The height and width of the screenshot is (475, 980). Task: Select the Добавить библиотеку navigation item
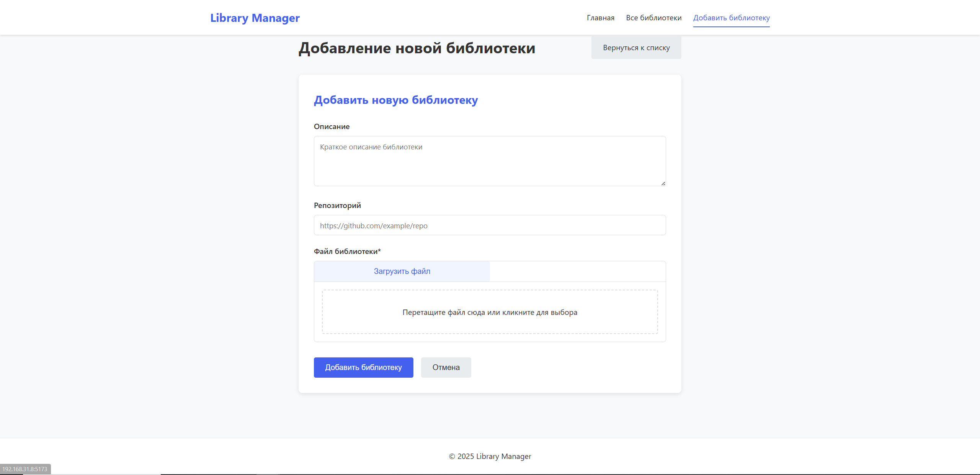tap(732, 18)
